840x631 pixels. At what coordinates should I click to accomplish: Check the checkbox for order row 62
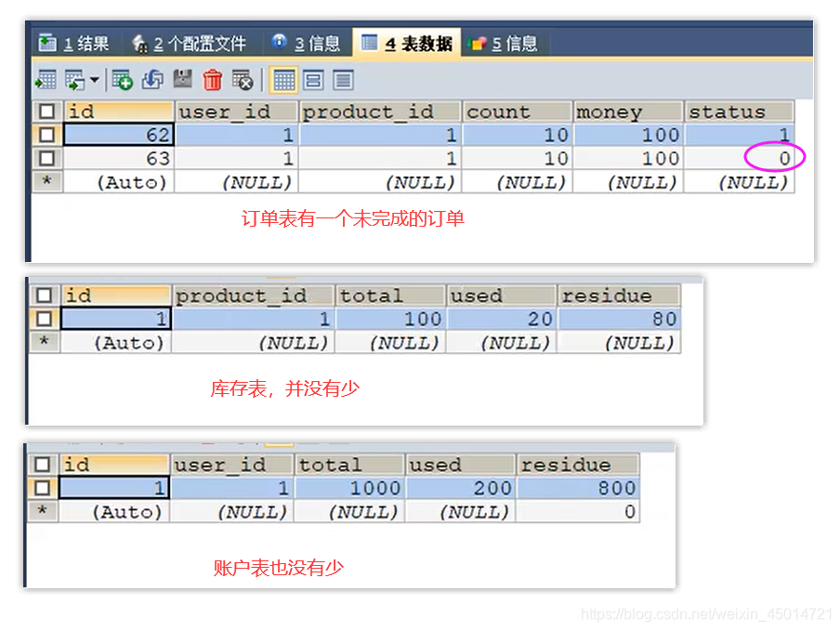pos(47,135)
